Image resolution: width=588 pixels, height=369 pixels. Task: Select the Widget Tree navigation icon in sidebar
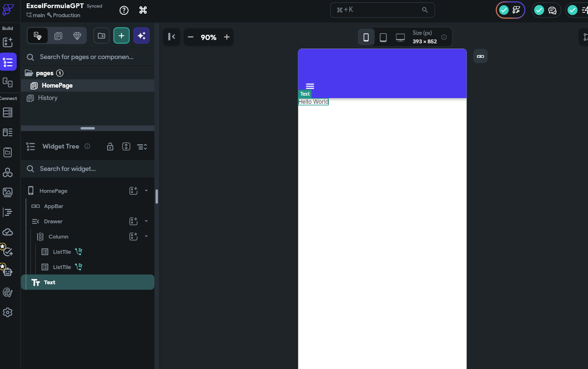point(8,62)
